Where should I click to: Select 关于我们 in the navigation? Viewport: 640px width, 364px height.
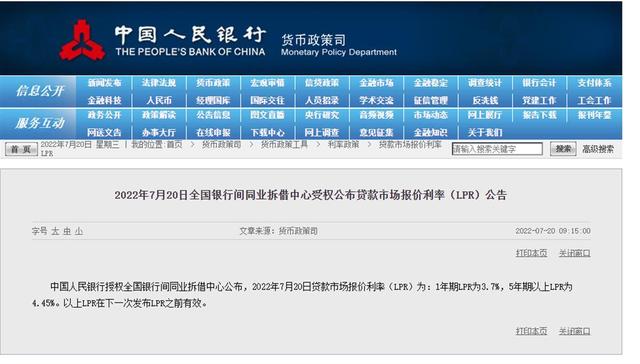pos(485,133)
